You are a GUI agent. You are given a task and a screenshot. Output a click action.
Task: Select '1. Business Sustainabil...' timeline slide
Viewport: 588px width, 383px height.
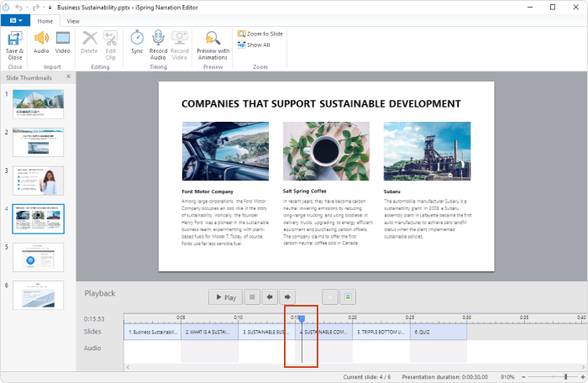tap(153, 333)
